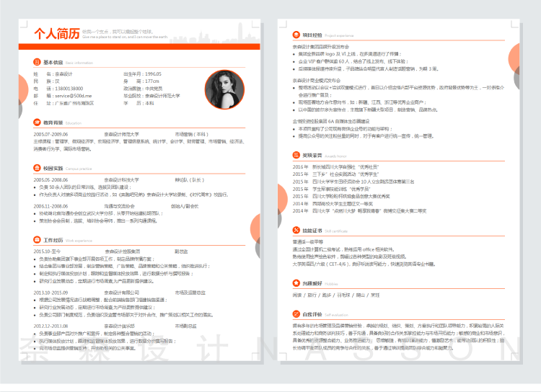Click the date range 2006.11-2008.06
This screenshot has height=392, width=541.
click(x=50, y=206)
